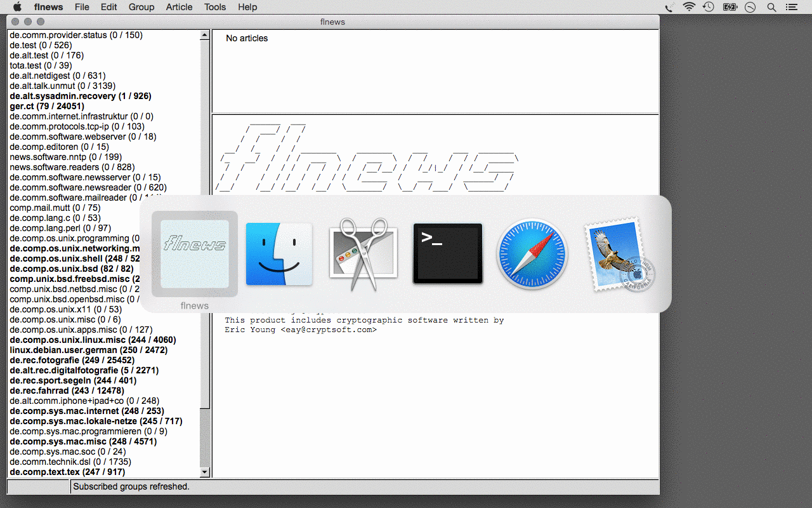Image resolution: width=812 pixels, height=508 pixels.
Task: Select de.rec.fotografie group in list
Action: (72, 360)
